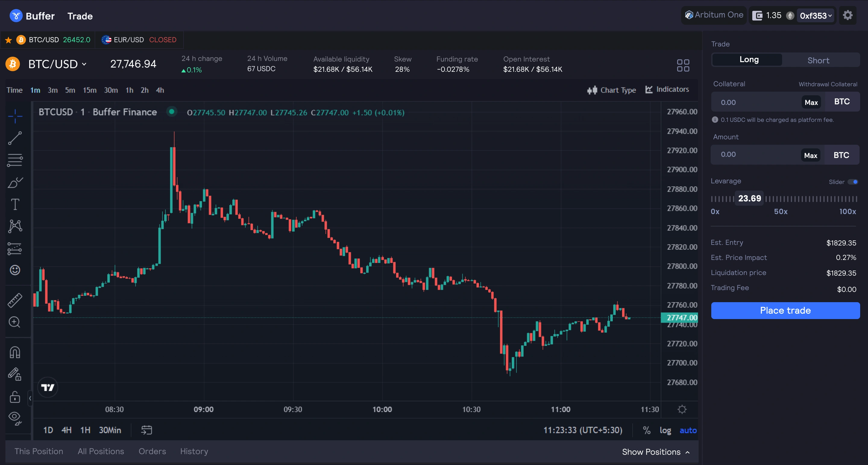Viewport: 868px width, 465px height.
Task: Collapse the Show Positions panel
Action: pyautogui.click(x=656, y=452)
